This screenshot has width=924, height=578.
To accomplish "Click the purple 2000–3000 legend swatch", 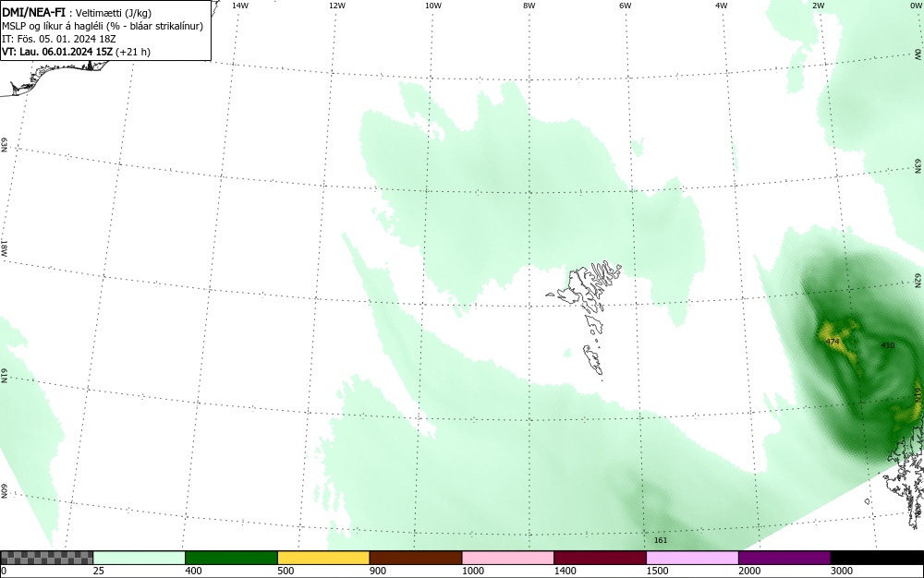I will (x=784, y=558).
